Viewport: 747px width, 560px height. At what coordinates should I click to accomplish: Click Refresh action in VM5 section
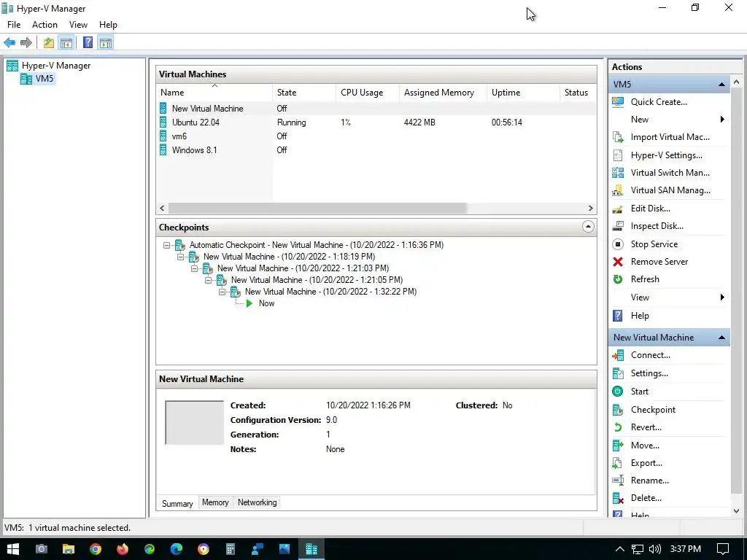click(x=645, y=279)
